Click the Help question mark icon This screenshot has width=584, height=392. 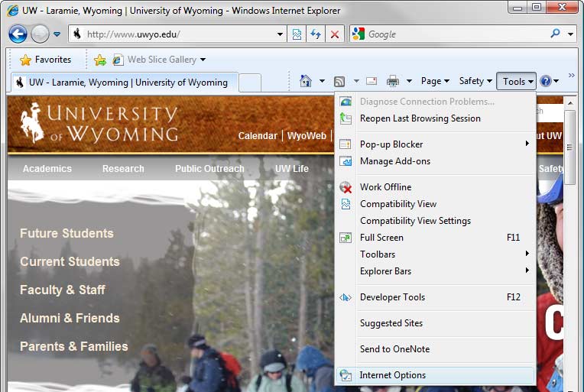click(x=545, y=81)
